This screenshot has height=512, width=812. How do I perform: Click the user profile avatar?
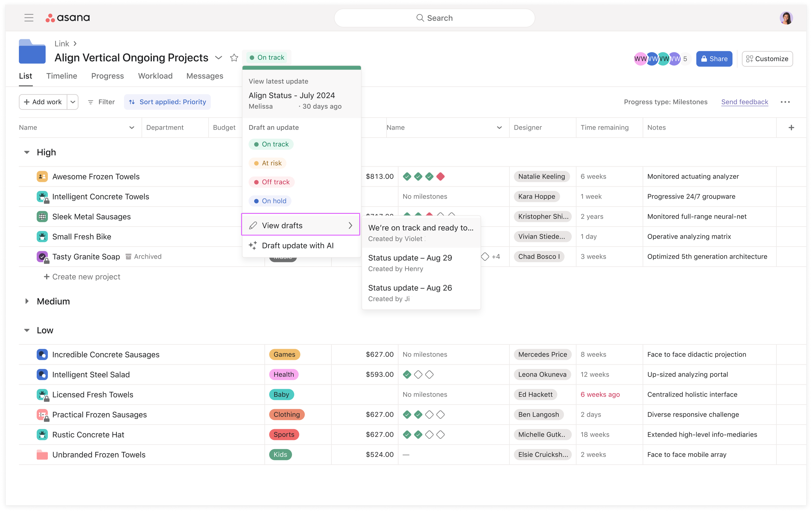tap(786, 18)
